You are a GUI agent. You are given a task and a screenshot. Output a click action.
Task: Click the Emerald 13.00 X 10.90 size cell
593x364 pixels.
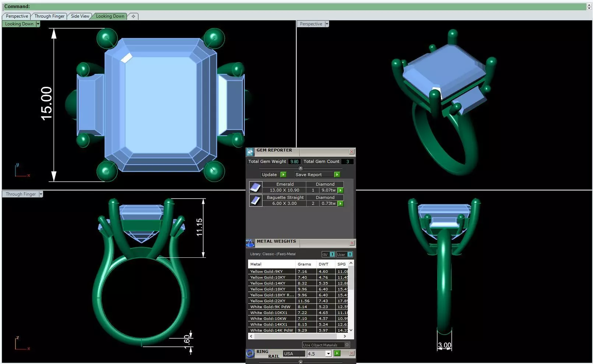(284, 190)
